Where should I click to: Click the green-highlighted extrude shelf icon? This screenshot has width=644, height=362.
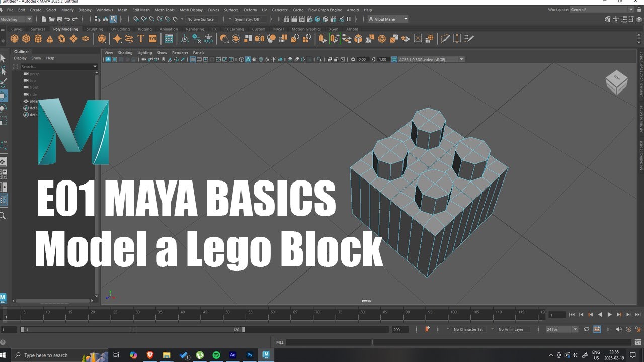tap(335, 39)
